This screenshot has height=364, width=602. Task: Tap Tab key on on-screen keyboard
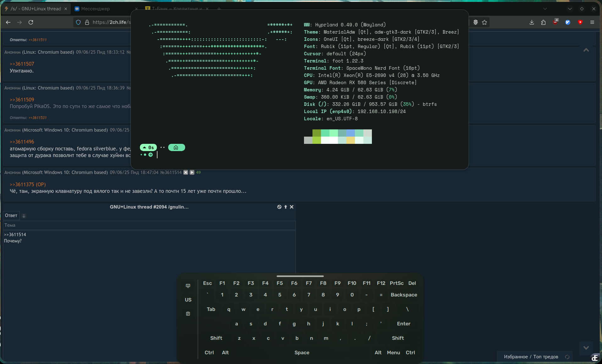click(211, 309)
